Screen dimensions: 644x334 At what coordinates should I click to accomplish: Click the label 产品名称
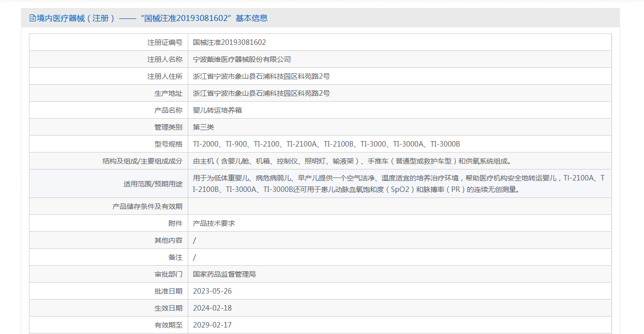tap(168, 110)
